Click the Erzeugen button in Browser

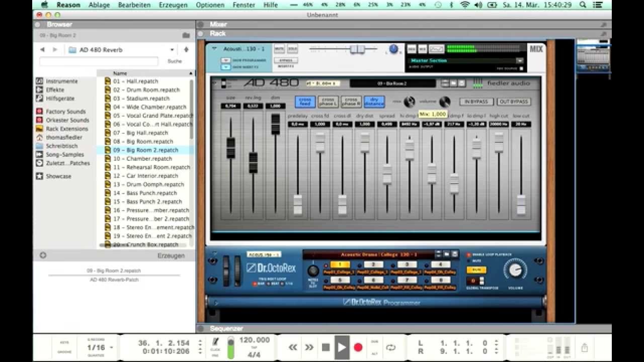click(171, 255)
